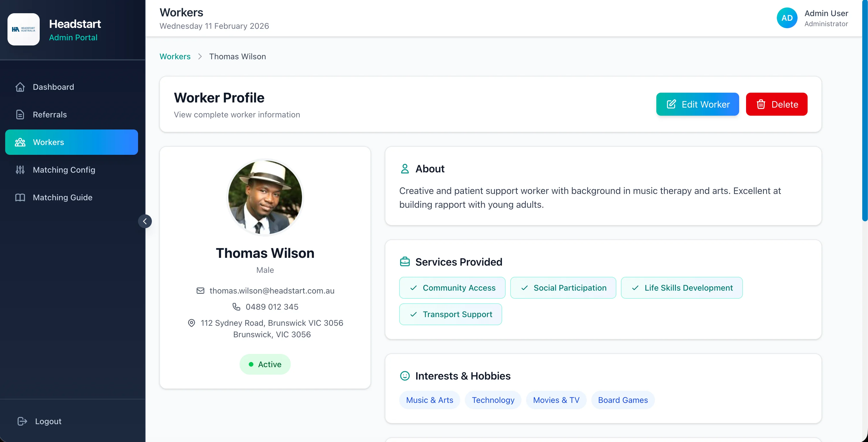Click the Active status badge
This screenshot has height=442, width=868.
click(265, 365)
